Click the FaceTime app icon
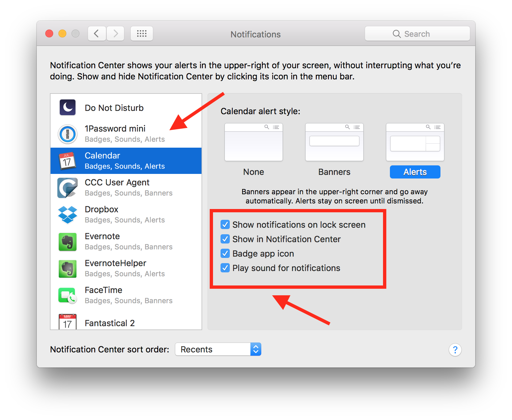 tap(67, 295)
